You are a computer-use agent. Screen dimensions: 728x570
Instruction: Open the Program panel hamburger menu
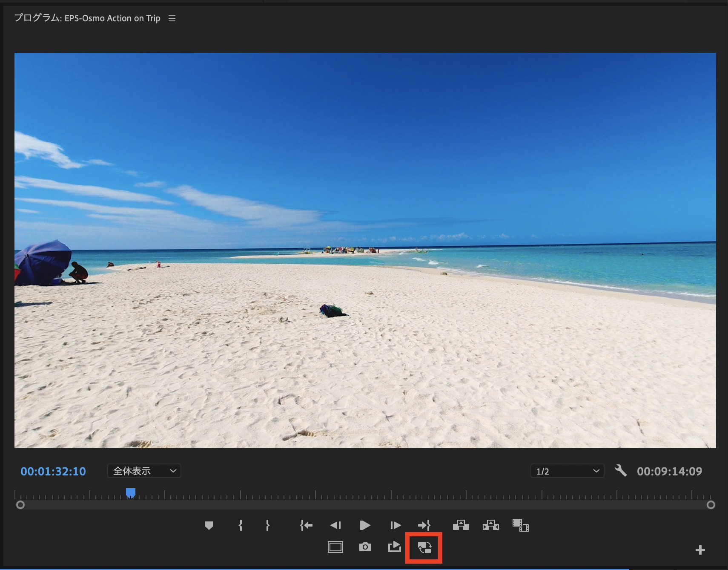[x=172, y=18]
